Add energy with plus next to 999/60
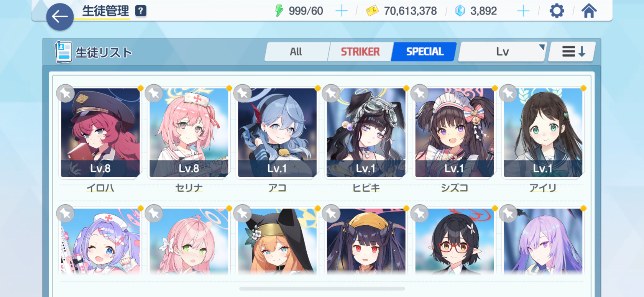This screenshot has height=297, width=644. (341, 11)
